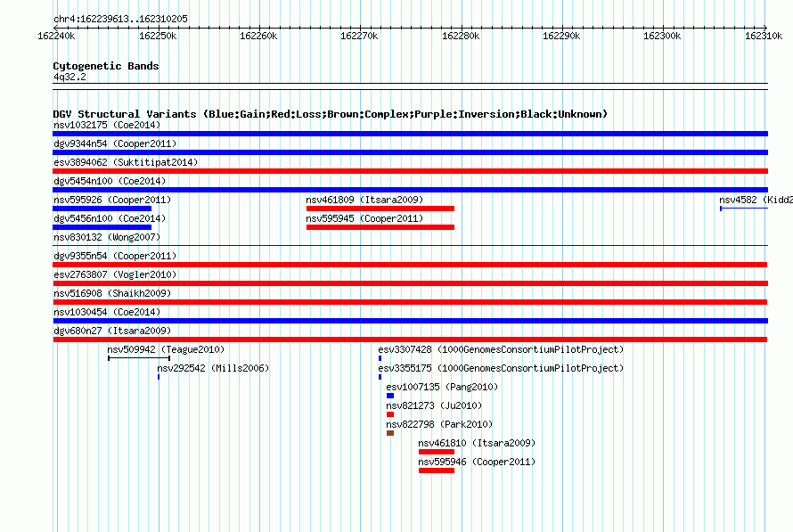
Task: Select the nsv821273 (Ju2010) red block
Action: 390,414
